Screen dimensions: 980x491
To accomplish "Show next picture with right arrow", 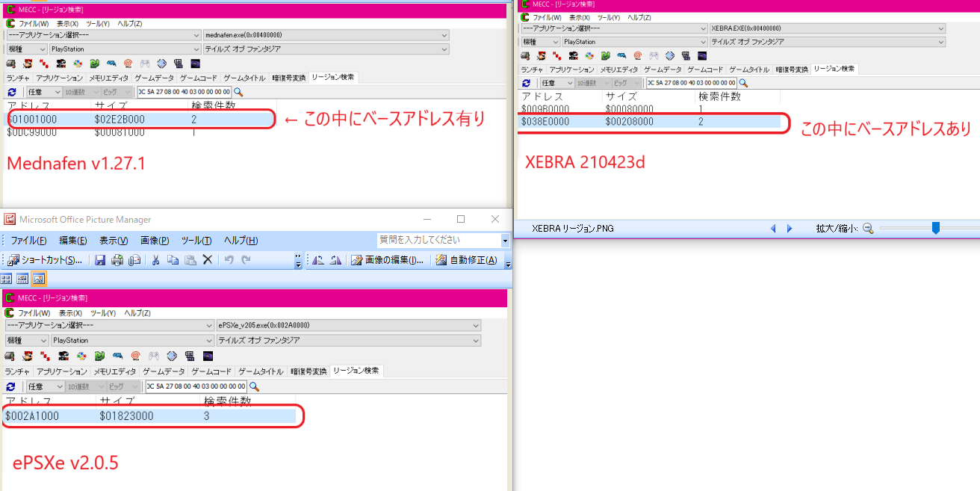I will coord(790,229).
